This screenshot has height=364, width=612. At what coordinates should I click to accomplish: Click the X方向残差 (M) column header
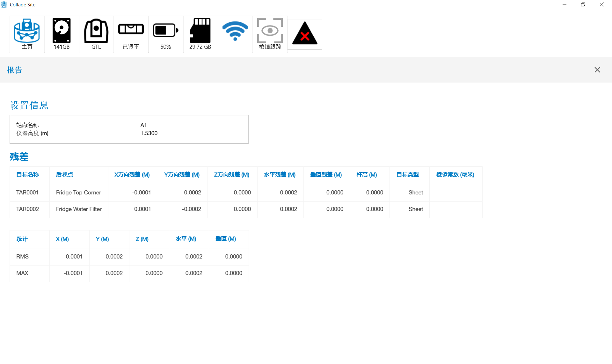132,175
